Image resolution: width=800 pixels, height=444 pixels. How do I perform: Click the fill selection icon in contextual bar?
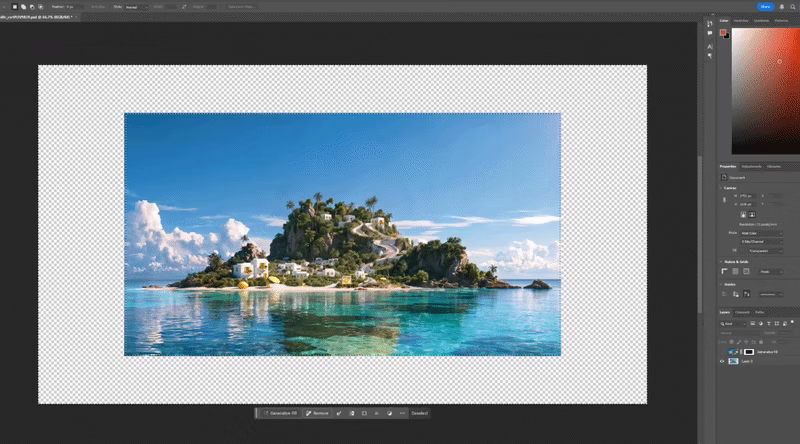click(377, 413)
